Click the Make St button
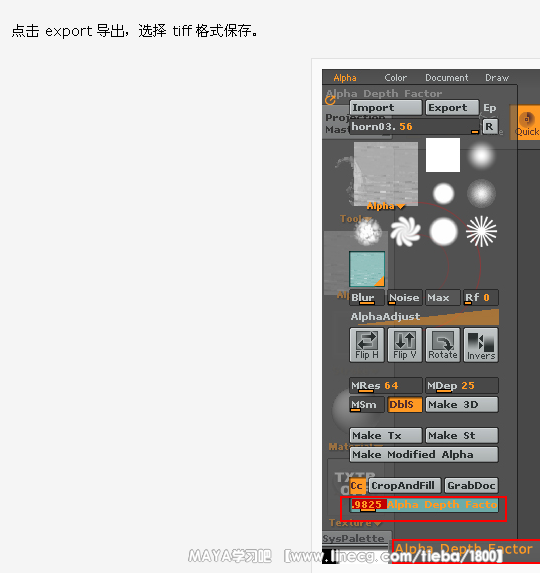540x573 pixels. pyautogui.click(x=462, y=436)
